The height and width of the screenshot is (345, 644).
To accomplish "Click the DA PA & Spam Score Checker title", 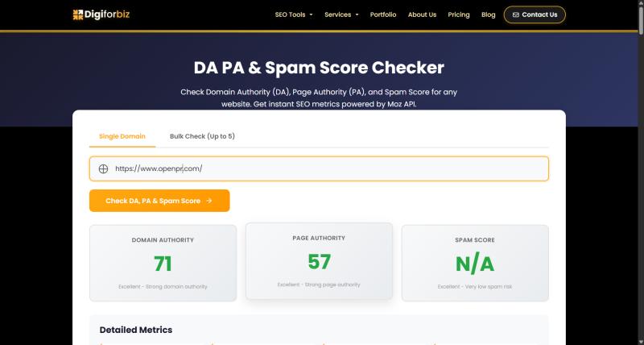I will coord(319,68).
